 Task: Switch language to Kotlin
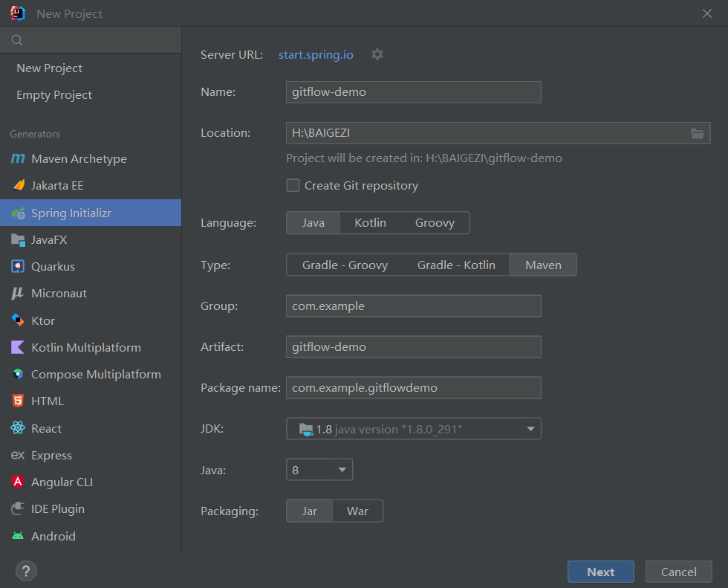pyautogui.click(x=370, y=223)
